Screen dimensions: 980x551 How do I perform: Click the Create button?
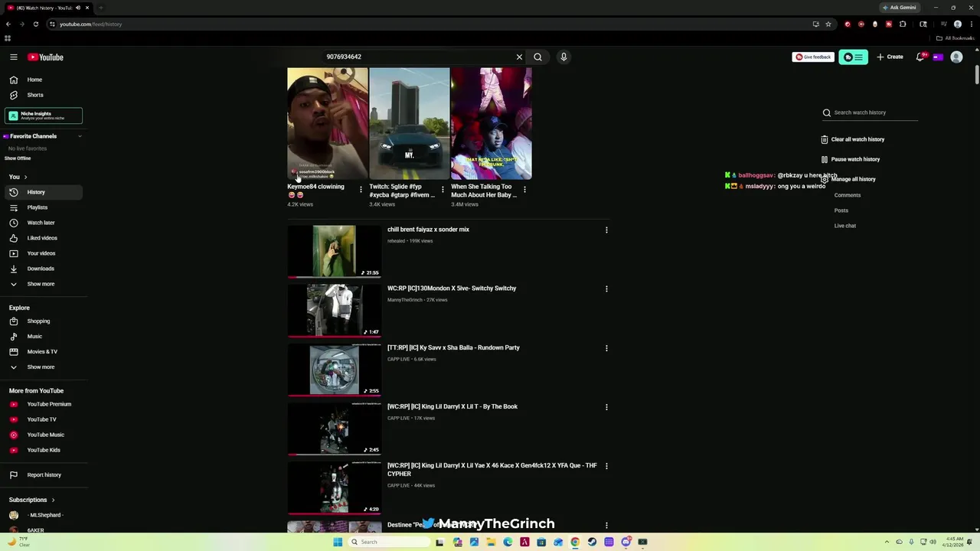pyautogui.click(x=890, y=57)
